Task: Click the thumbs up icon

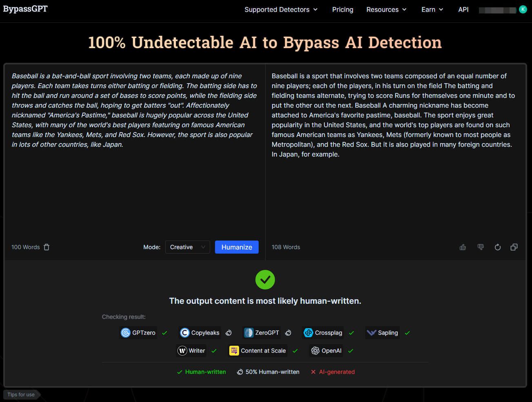Action: (x=463, y=247)
